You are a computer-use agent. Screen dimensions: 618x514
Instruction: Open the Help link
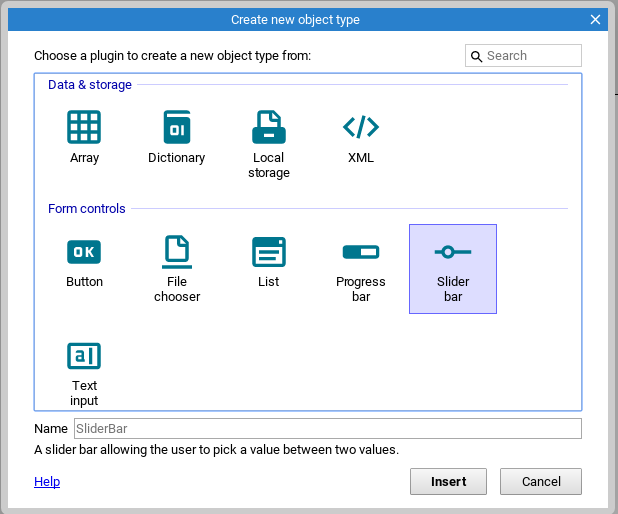pyautogui.click(x=47, y=481)
